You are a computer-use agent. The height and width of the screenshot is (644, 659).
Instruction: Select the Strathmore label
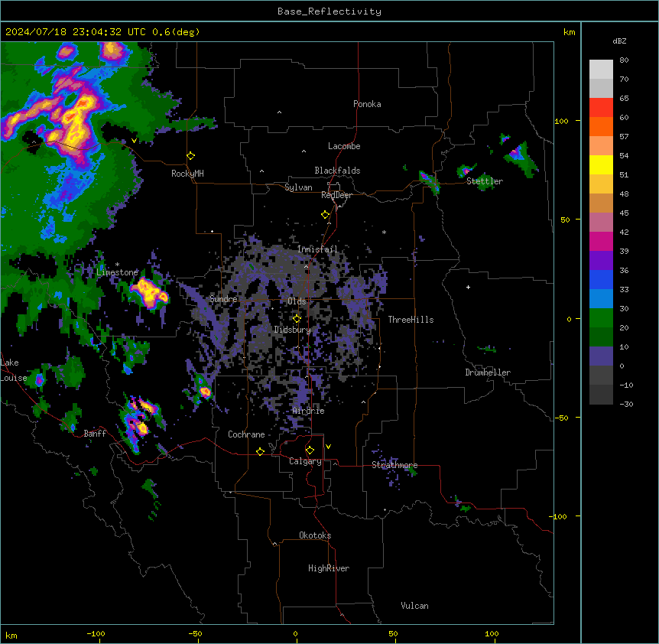394,465
